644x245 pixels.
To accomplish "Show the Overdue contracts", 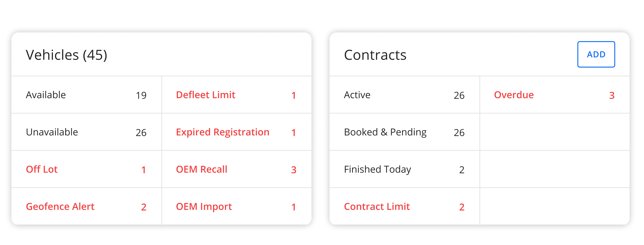I will [555, 95].
